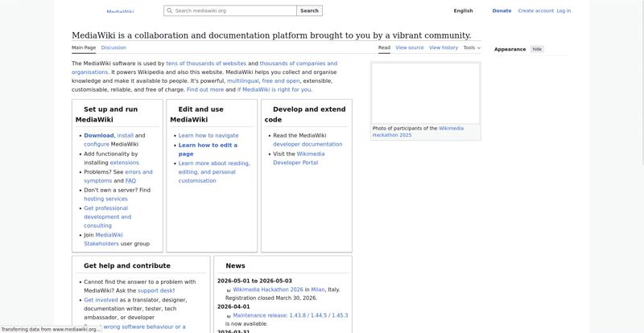Open the Wikimedia Developer Portal link
The image size is (644, 333).
295,158
